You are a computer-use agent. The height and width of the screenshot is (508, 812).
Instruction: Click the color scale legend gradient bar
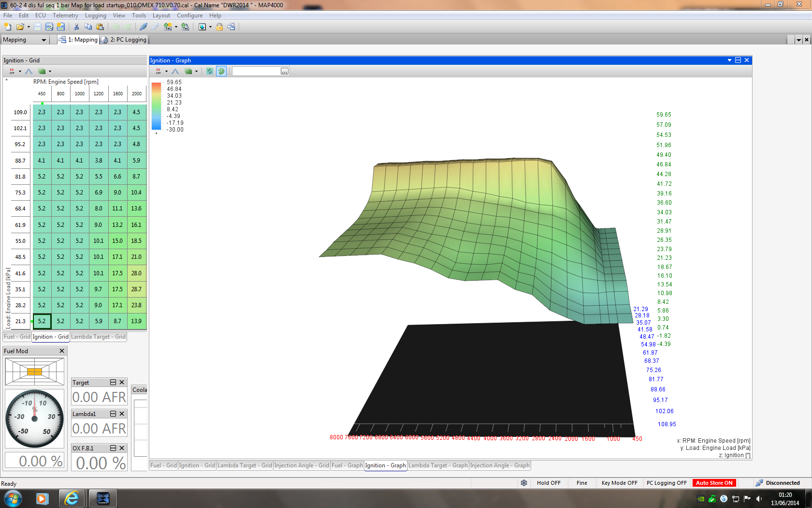(156, 106)
